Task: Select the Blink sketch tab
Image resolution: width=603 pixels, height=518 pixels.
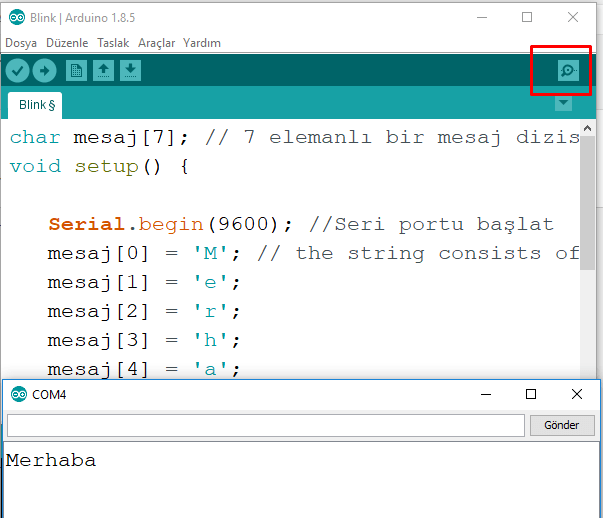Action: 37,104
